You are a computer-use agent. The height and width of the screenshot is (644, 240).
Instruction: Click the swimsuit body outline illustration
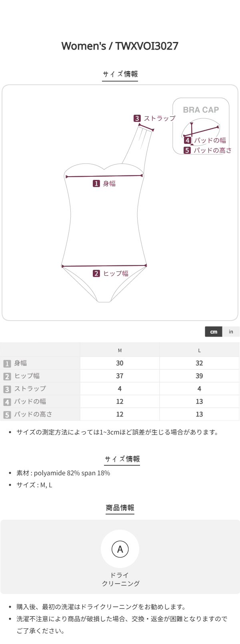tap(105, 224)
